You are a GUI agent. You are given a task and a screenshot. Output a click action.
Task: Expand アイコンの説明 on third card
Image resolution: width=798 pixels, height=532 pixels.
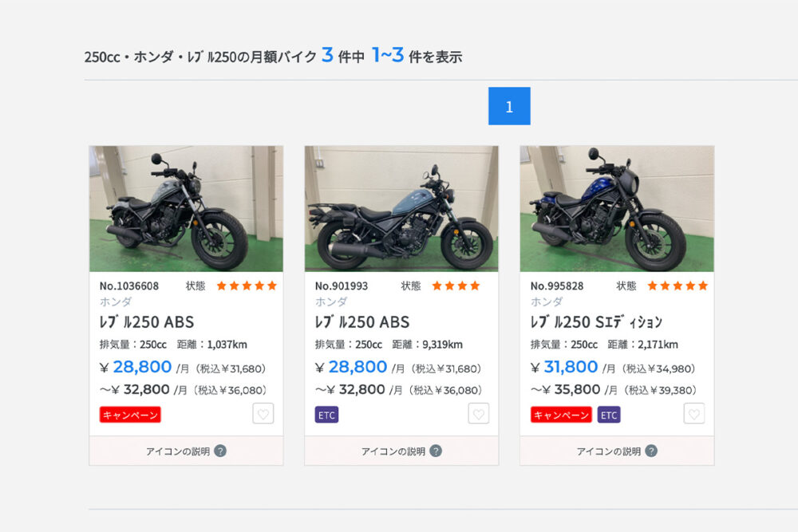pyautogui.click(x=617, y=451)
